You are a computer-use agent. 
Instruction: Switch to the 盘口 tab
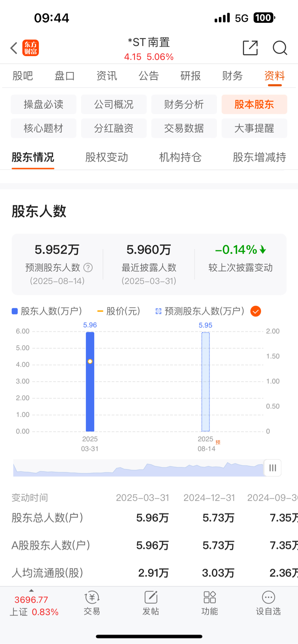coord(65,76)
